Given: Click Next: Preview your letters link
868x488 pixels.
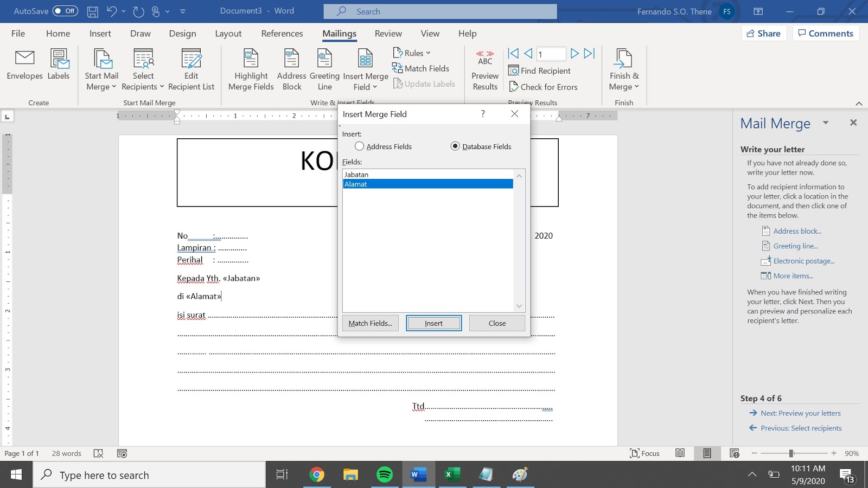Looking at the screenshot, I should click(x=800, y=413).
